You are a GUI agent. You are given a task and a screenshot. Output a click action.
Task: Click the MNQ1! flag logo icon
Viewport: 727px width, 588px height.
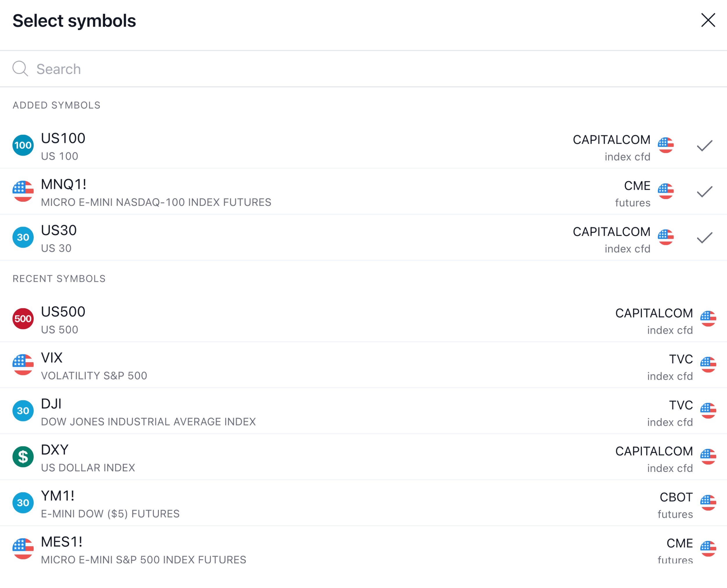point(23,191)
